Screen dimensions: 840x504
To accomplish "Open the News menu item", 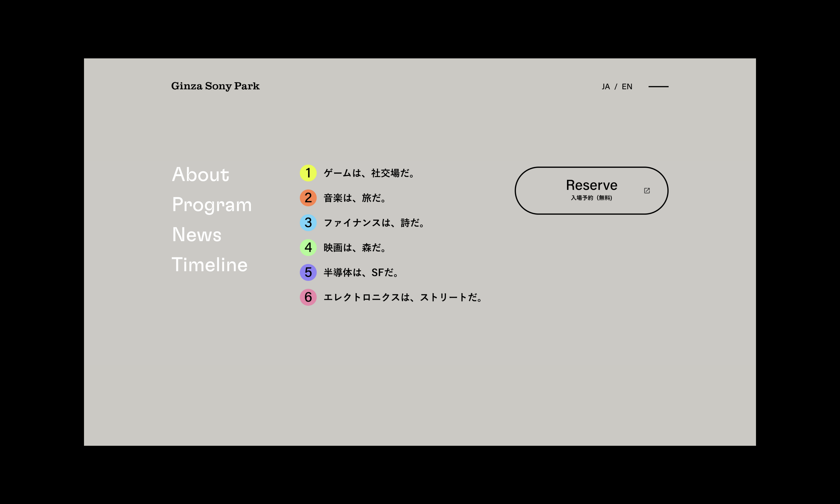I will pyautogui.click(x=197, y=235).
